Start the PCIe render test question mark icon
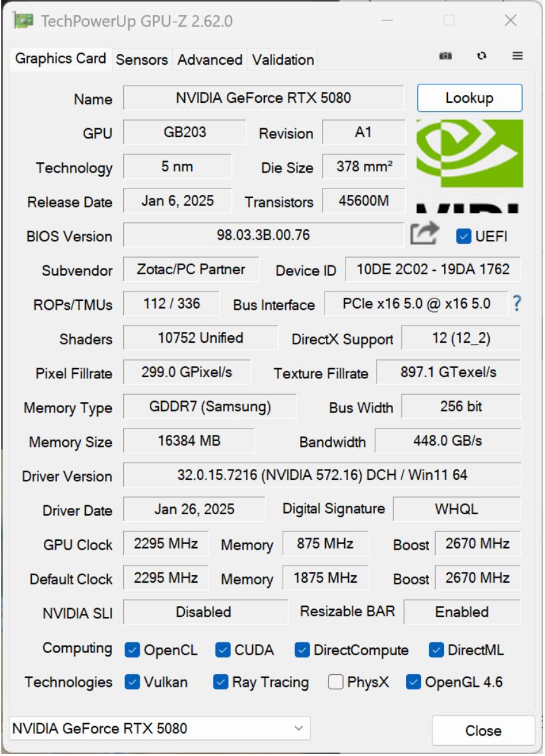Screen dimensions: 545x756 pyautogui.click(x=517, y=304)
